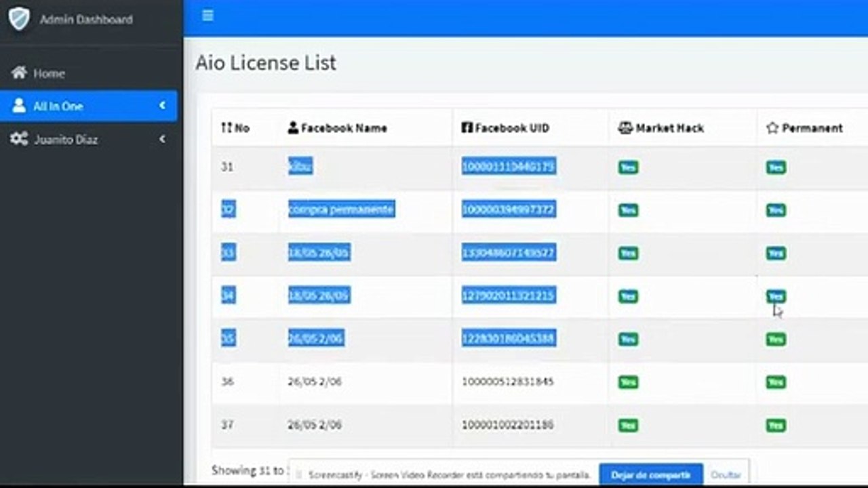This screenshot has width=868, height=488.
Task: Click the 'Aio License List' page heading
Action: [266, 63]
